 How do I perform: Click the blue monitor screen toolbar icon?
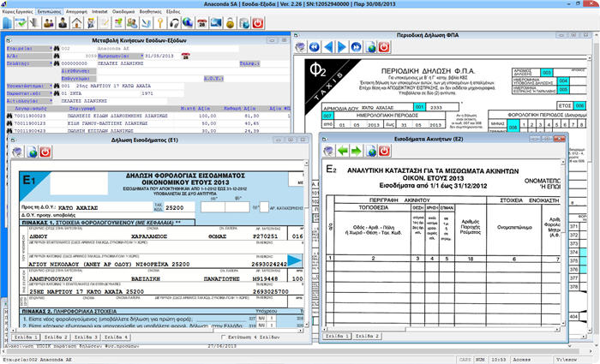click(x=216, y=23)
